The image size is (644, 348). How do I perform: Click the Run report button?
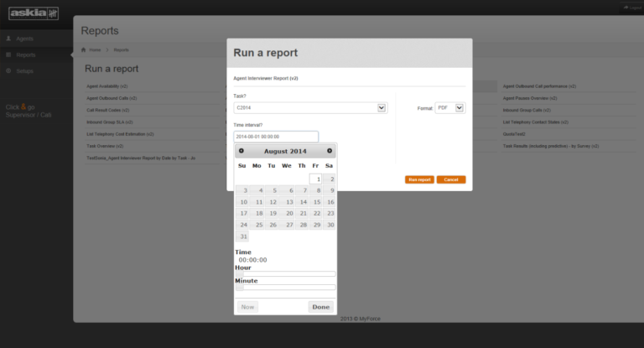click(419, 179)
